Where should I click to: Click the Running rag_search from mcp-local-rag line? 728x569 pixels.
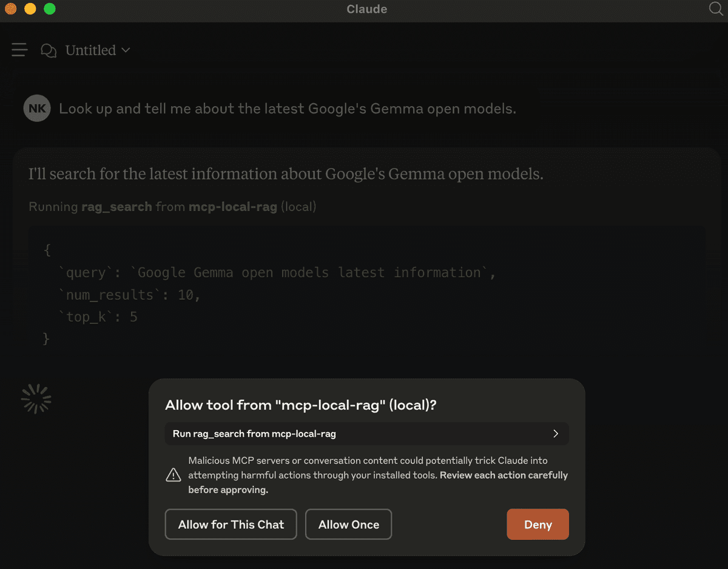coord(172,207)
